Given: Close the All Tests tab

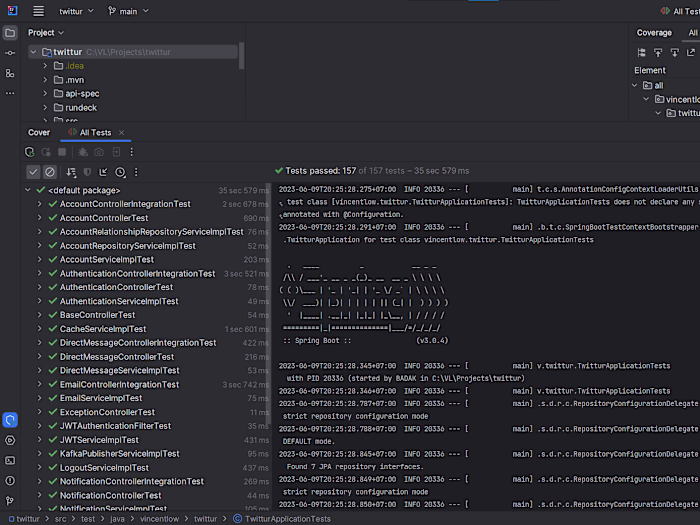Looking at the screenshot, I should point(121,133).
